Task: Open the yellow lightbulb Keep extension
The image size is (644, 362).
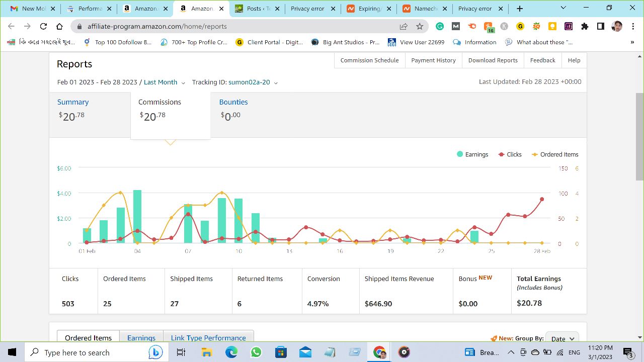Action: [552, 27]
